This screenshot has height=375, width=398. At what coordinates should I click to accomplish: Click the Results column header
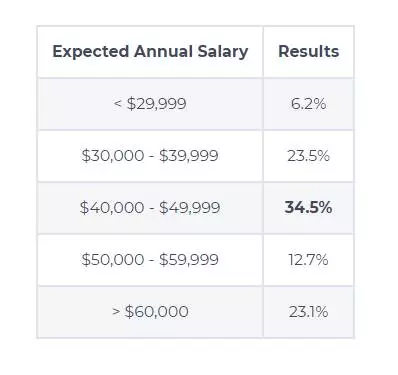tap(309, 51)
